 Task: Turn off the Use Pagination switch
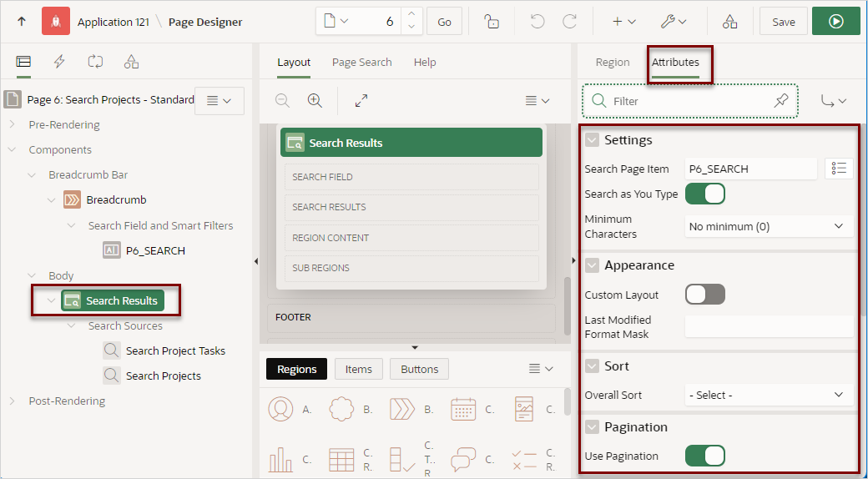(x=705, y=456)
